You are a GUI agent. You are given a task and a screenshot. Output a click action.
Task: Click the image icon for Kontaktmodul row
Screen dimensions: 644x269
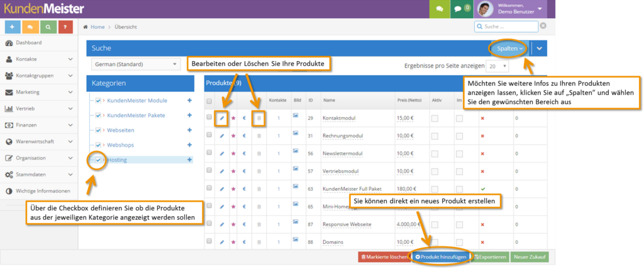click(296, 115)
